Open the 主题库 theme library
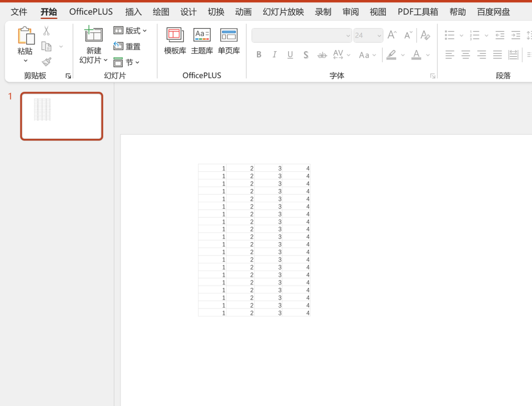The height and width of the screenshot is (406, 532). [x=202, y=41]
